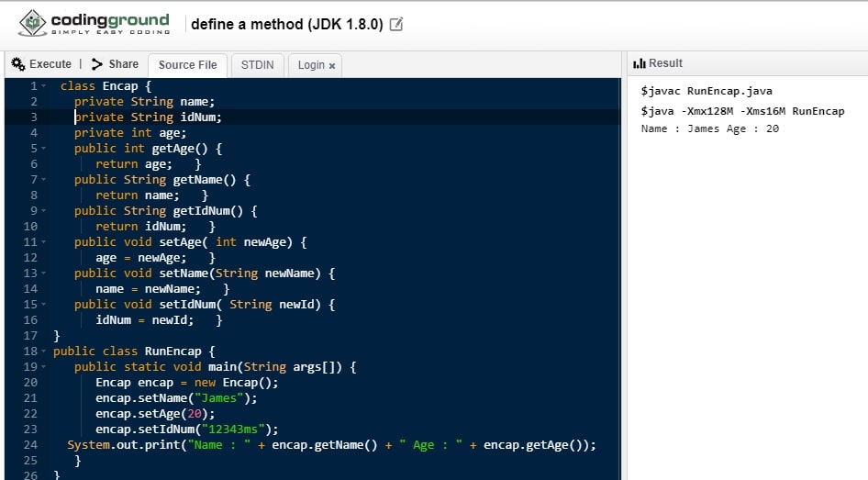This screenshot has height=480, width=868.
Task: Click 'encap.setAge(20);' line
Action: pos(155,414)
